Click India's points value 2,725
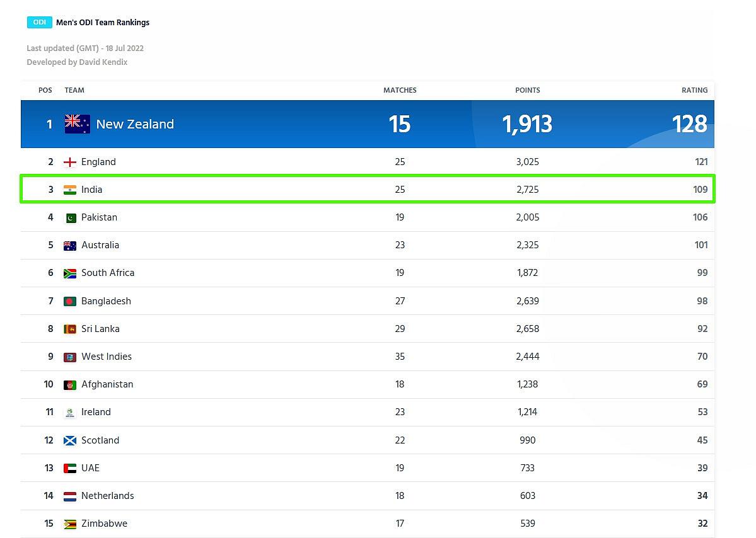The image size is (756, 538). click(528, 189)
